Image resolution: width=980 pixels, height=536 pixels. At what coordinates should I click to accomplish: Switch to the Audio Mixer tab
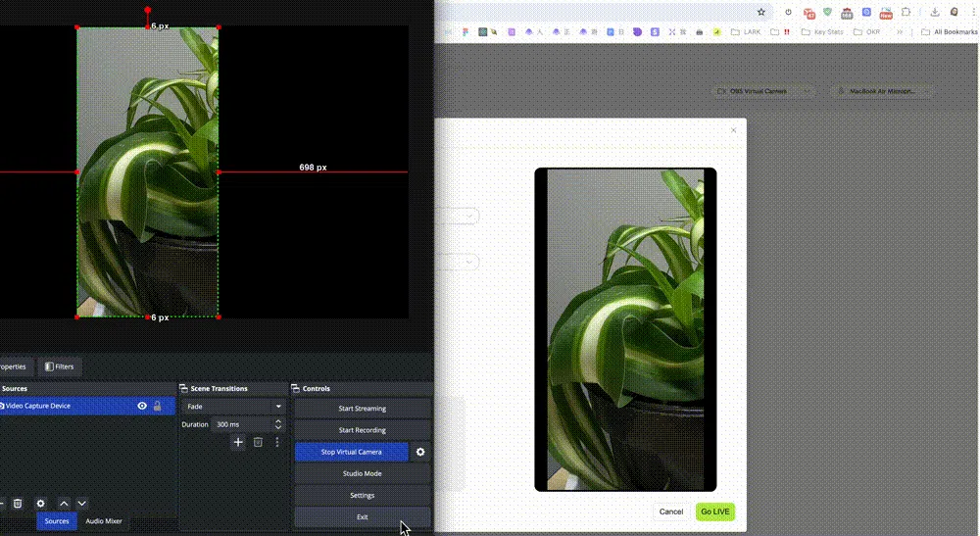104,521
